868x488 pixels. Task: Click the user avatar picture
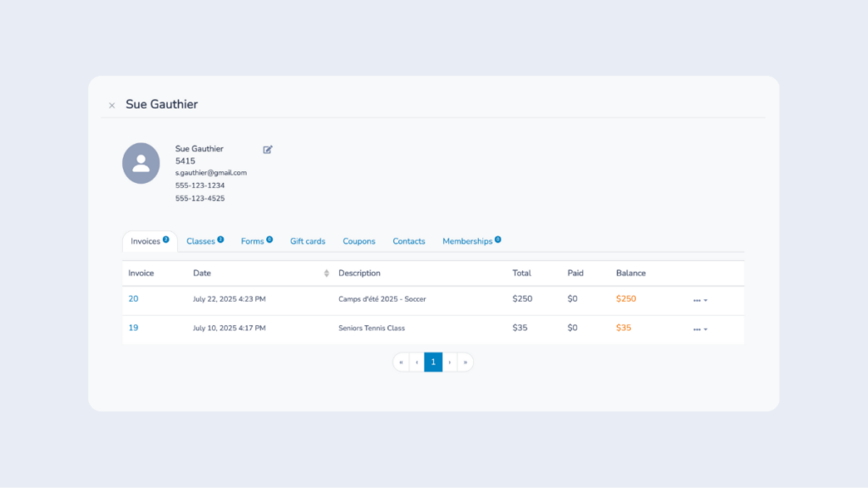(x=141, y=164)
